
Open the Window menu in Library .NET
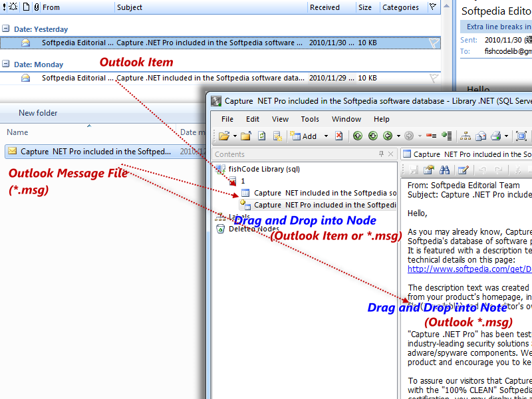coord(346,119)
